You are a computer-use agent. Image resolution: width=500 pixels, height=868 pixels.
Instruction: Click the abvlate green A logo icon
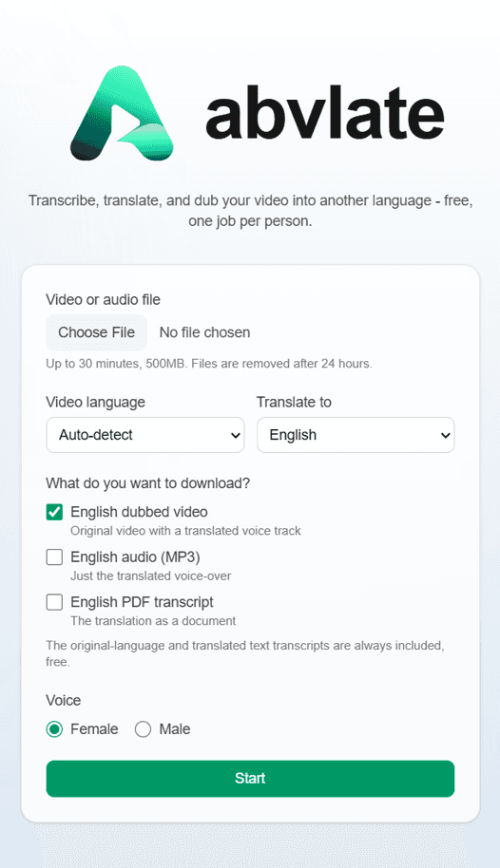coord(122,113)
